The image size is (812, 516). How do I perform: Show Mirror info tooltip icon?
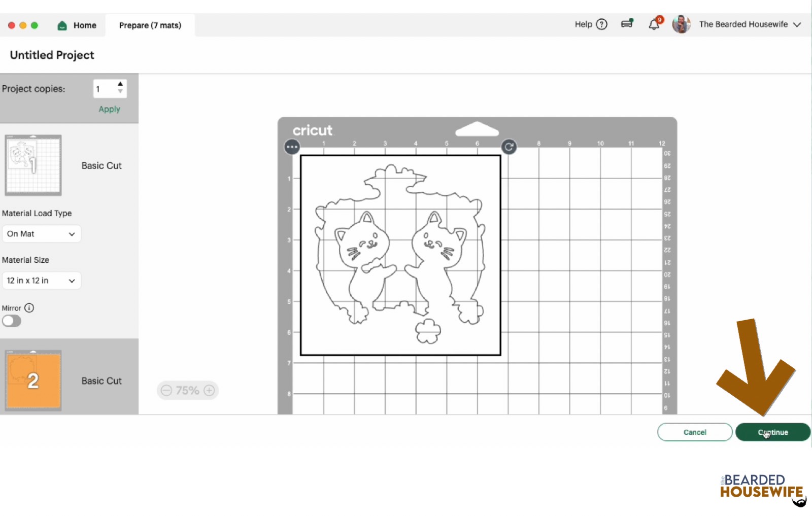[29, 308]
